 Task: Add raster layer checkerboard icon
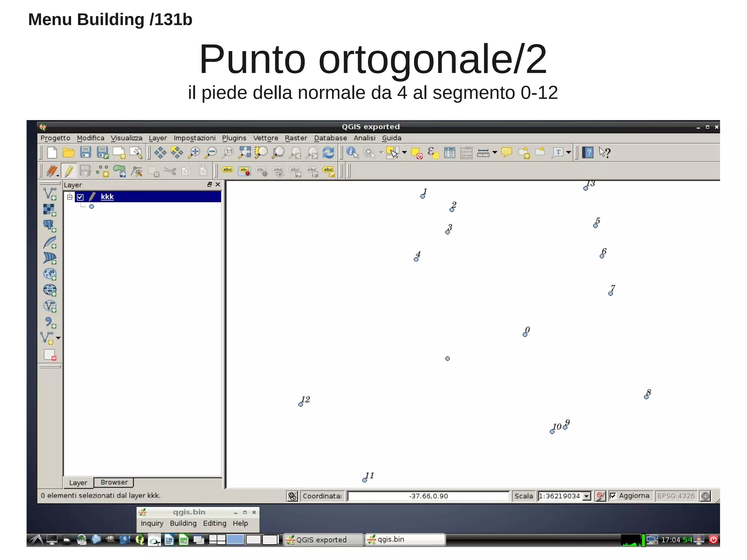click(49, 210)
